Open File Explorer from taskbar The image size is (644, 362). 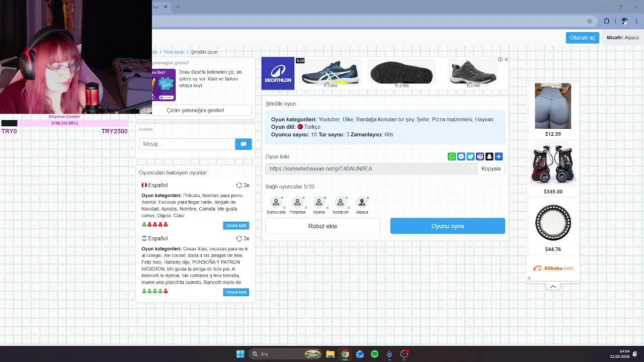point(330,354)
